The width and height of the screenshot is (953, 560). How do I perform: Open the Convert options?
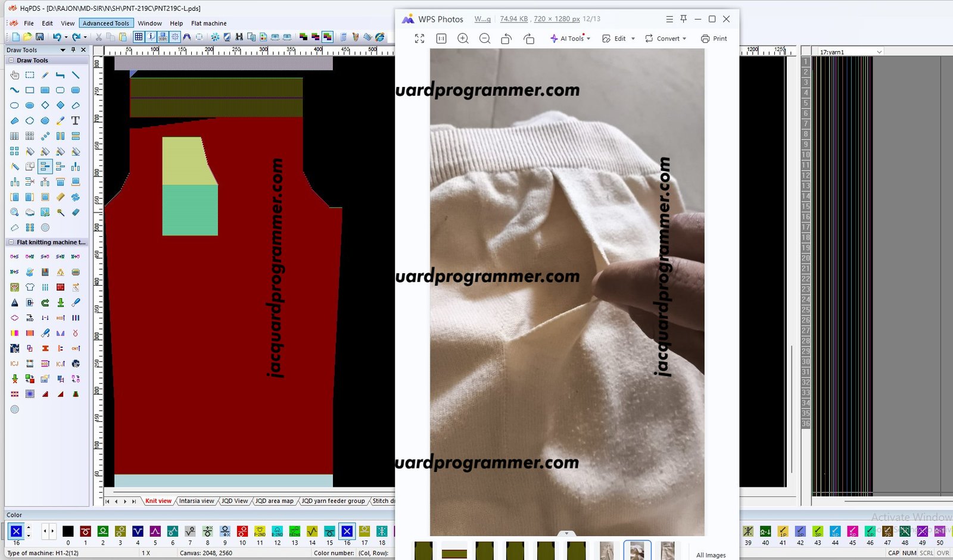click(x=665, y=39)
